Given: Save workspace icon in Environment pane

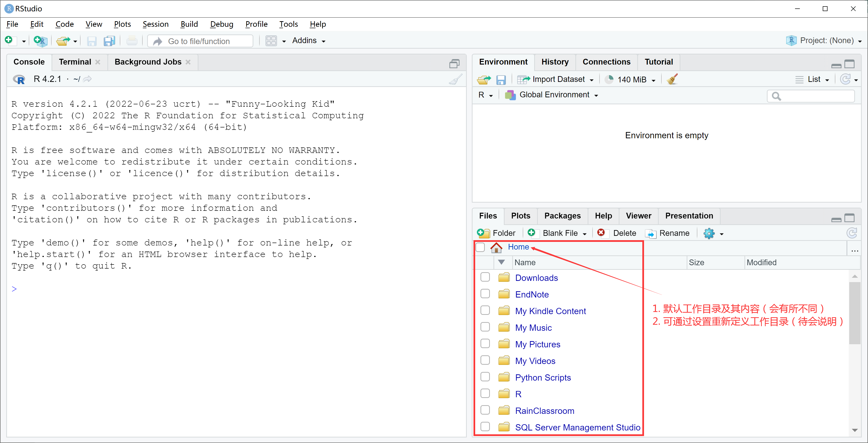Looking at the screenshot, I should pyautogui.click(x=501, y=79).
